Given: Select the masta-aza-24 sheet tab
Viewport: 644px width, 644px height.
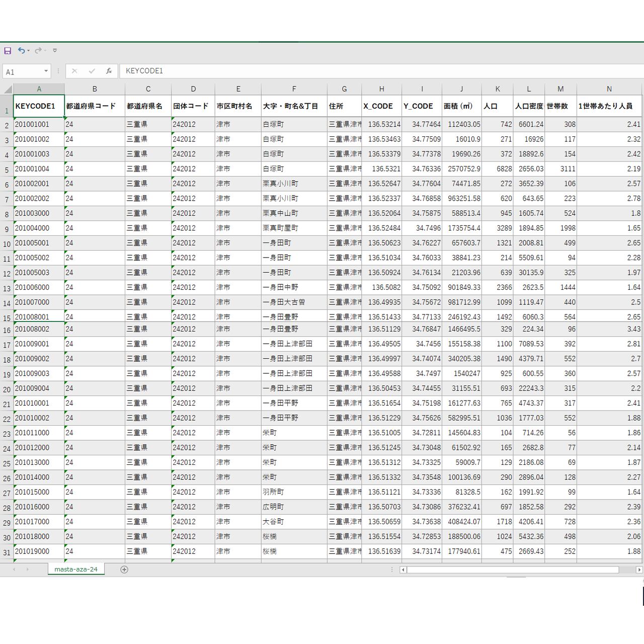Looking at the screenshot, I should (x=76, y=570).
